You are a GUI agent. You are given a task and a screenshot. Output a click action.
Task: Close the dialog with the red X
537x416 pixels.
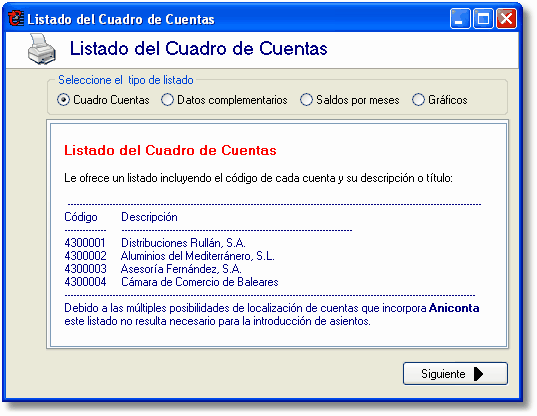point(507,19)
